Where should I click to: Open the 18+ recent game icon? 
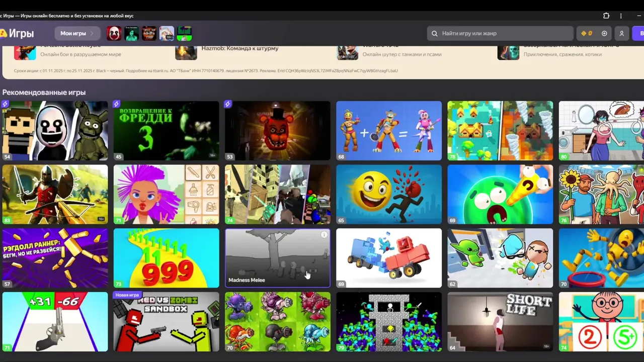pyautogui.click(x=167, y=34)
